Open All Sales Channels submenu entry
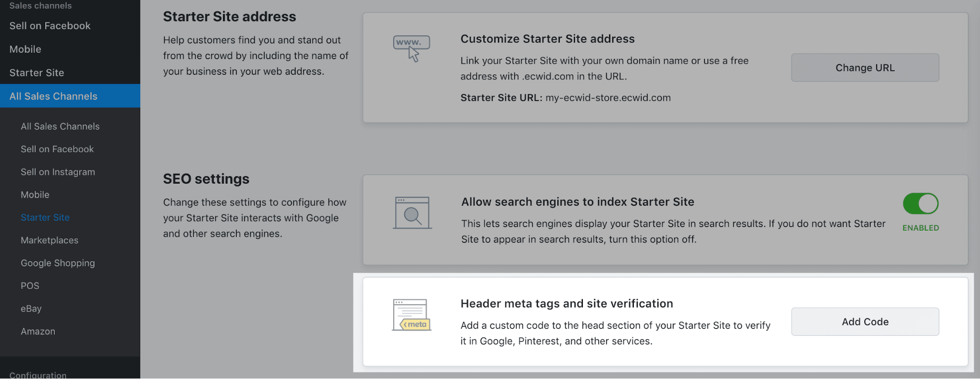The width and height of the screenshot is (980, 379). pos(60,126)
